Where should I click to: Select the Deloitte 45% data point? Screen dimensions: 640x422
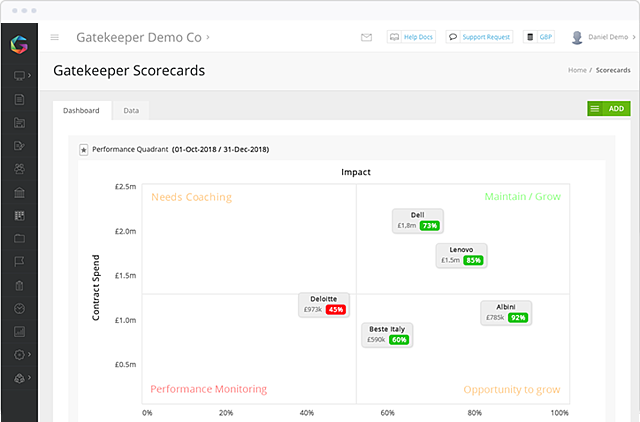pyautogui.click(x=324, y=305)
